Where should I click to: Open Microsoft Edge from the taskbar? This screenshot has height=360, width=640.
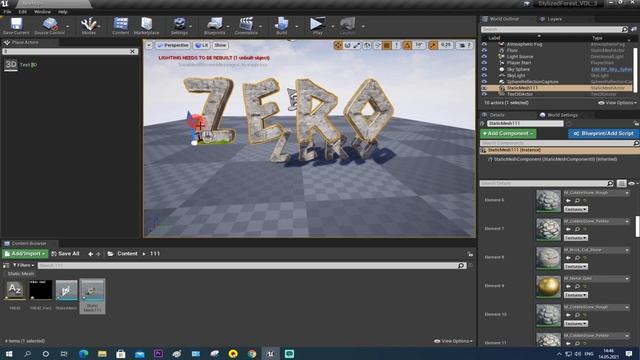tap(83, 353)
